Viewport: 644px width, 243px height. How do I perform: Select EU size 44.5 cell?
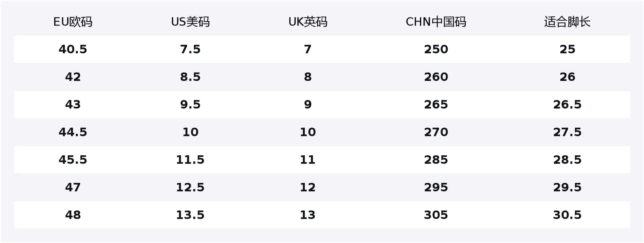pyautogui.click(x=73, y=132)
